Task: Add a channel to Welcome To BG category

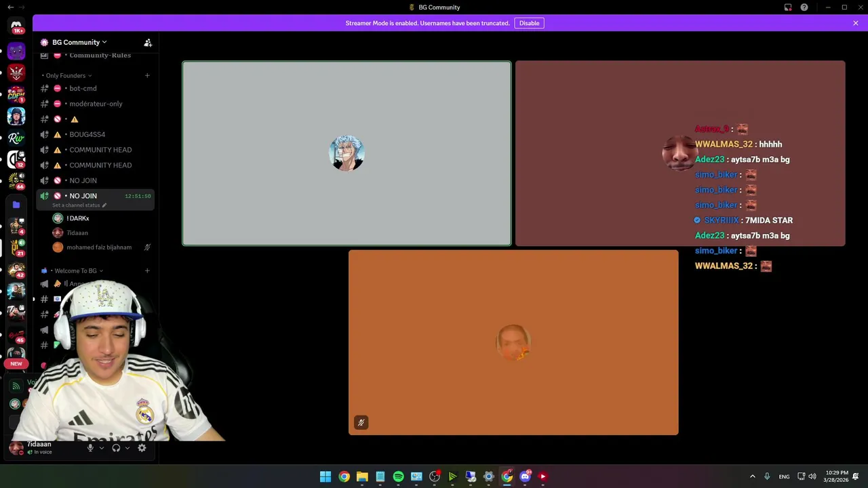Action: 147,270
